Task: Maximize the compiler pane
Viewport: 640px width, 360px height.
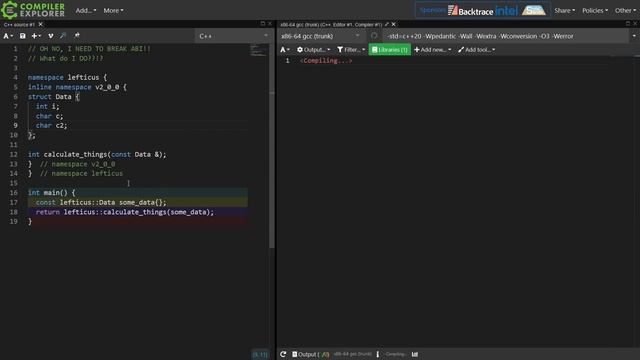Action: pyautogui.click(x=628, y=24)
